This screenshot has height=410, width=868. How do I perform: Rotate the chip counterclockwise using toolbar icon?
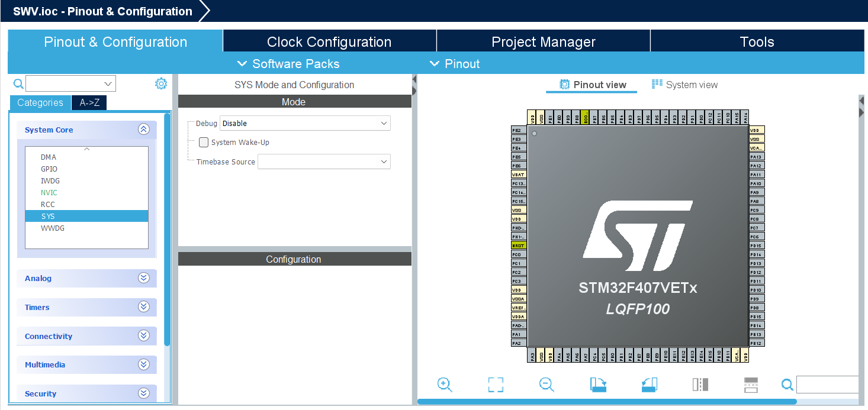(649, 385)
